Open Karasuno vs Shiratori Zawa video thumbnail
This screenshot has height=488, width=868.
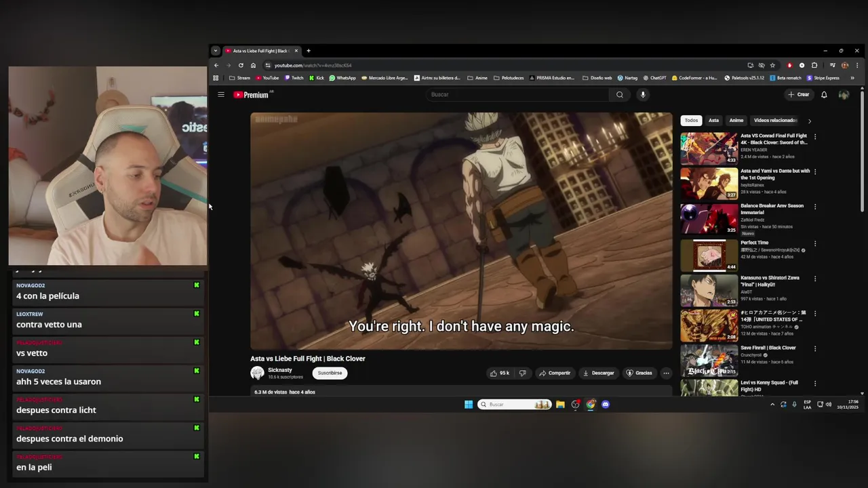pyautogui.click(x=709, y=290)
